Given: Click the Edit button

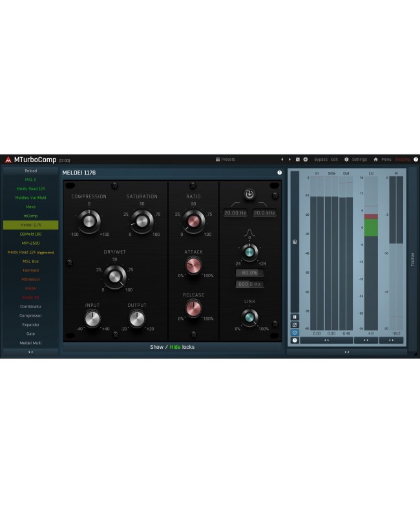Looking at the screenshot, I should [x=334, y=160].
